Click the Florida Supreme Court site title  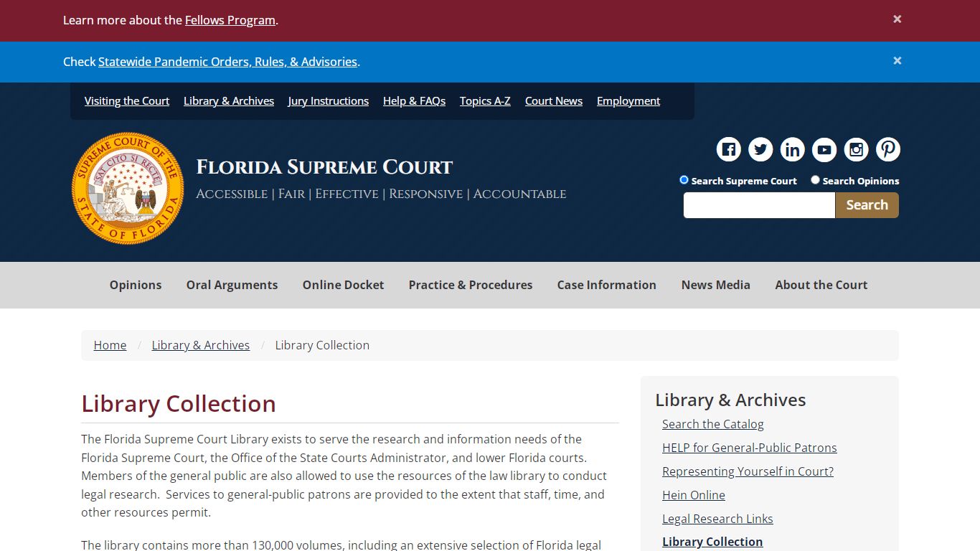[324, 167]
